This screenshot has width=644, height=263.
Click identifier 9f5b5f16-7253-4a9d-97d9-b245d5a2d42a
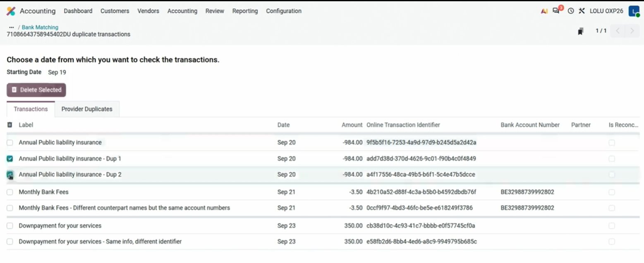click(x=421, y=142)
